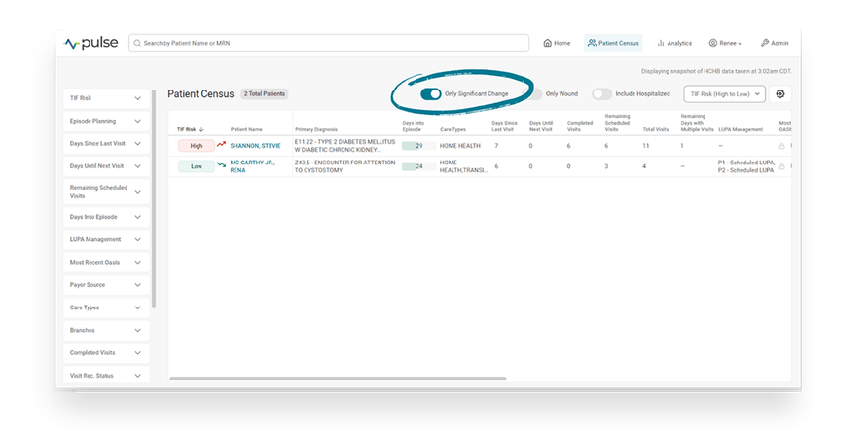The image size is (868, 434).
Task: Click the 2 Total Patients badge
Action: (x=265, y=94)
